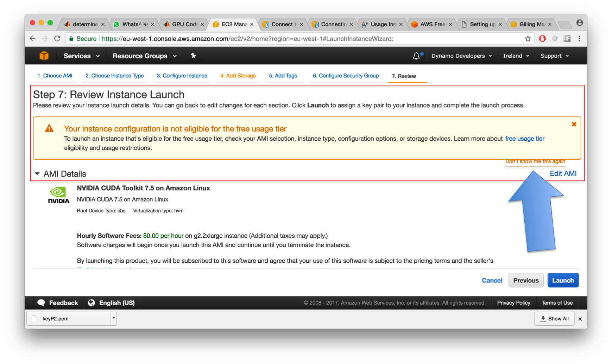This screenshot has height=364, width=612.
Task: Open the keyP2.pem downloaded file
Action: [69, 319]
